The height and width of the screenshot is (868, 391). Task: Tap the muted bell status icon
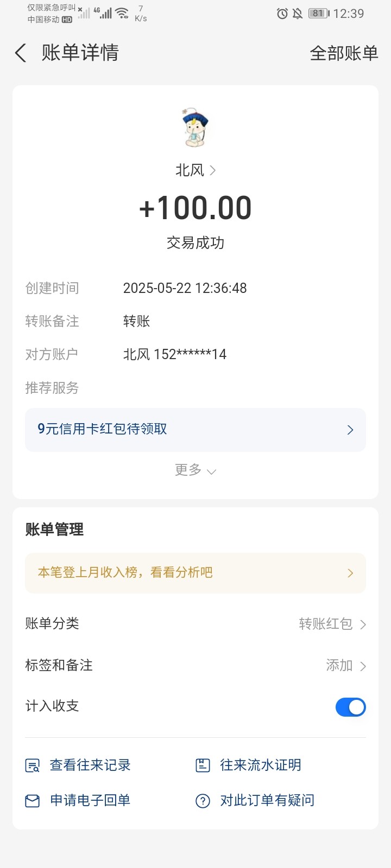pyautogui.click(x=298, y=14)
